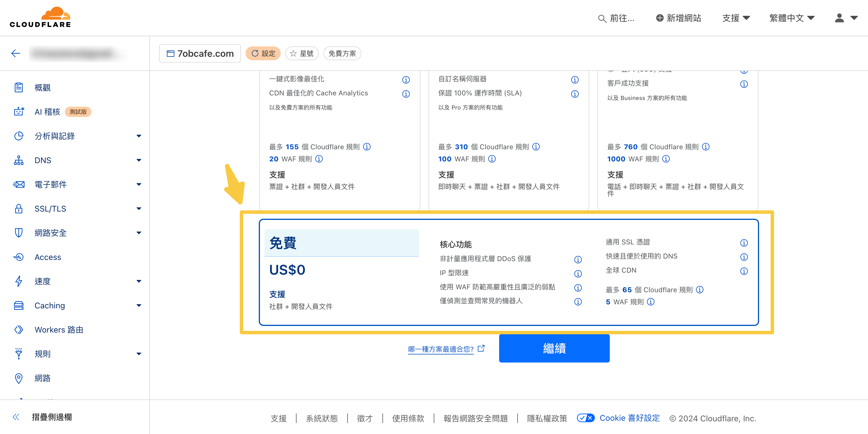Screen dimensions: 868x434
Task: Click the 免費方案 plan badge
Action: (x=342, y=53)
